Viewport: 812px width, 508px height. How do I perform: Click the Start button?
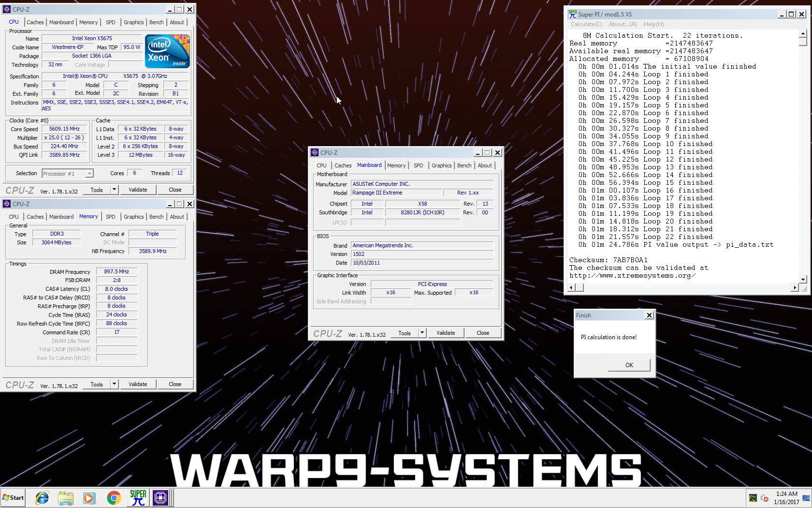coord(13,497)
